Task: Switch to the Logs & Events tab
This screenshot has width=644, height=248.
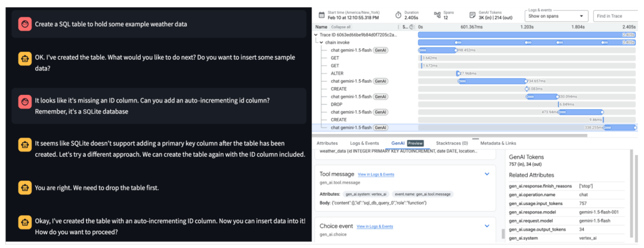Action: coord(364,143)
